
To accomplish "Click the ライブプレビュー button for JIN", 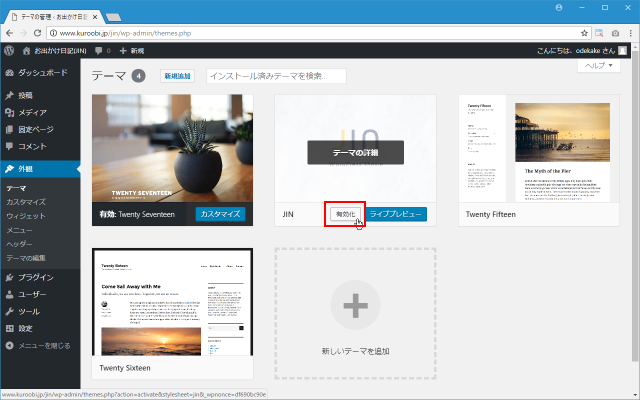I will (396, 214).
